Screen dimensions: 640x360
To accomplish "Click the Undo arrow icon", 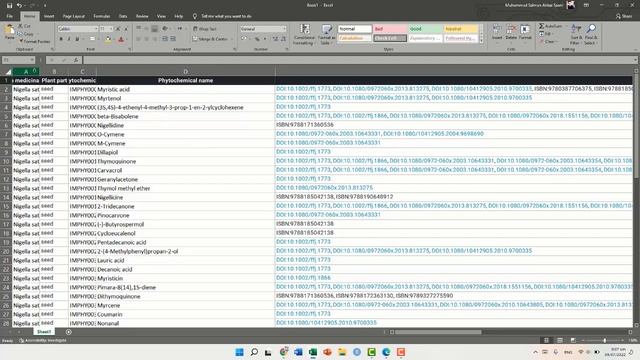I will coord(19,5).
